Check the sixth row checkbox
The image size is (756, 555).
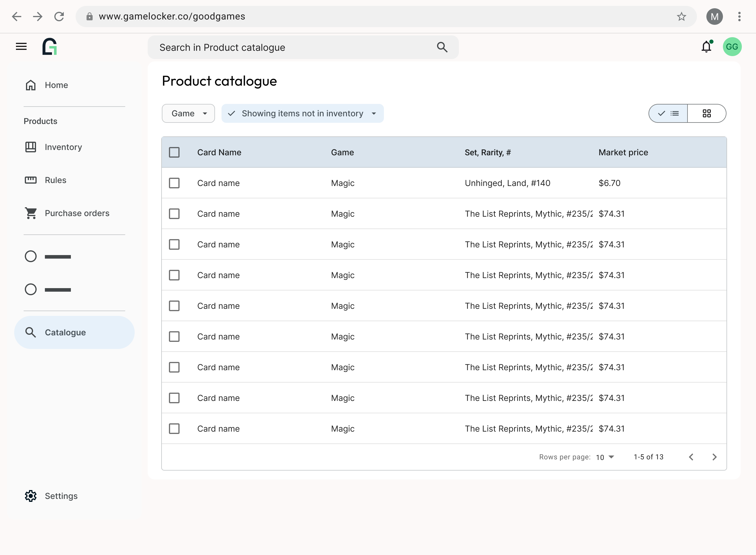(174, 337)
